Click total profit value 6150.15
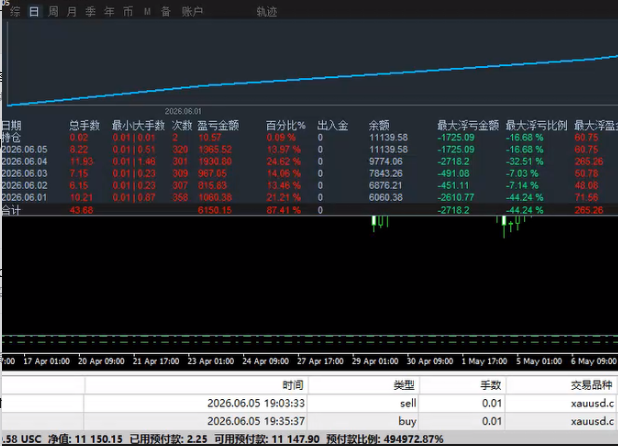The width and height of the screenshot is (618, 446). click(215, 210)
